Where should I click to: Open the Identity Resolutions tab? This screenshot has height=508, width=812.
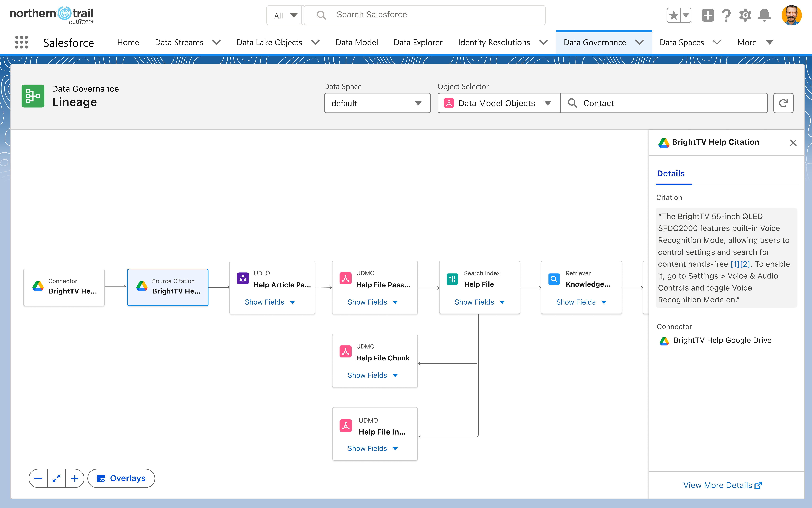tap(494, 42)
